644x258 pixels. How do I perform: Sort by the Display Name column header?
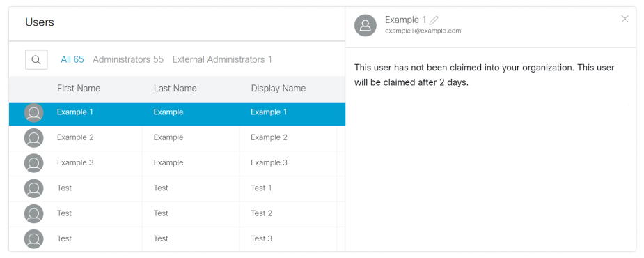click(x=278, y=89)
